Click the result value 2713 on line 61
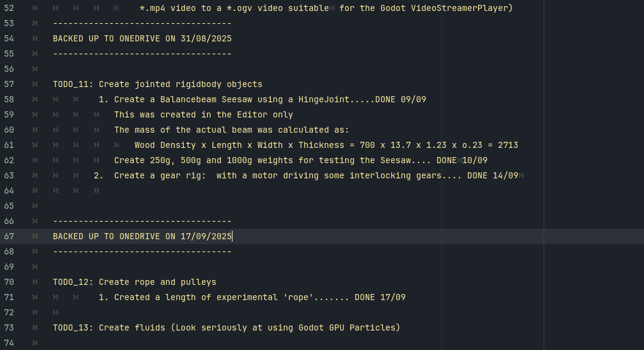644x350 pixels. click(x=508, y=145)
